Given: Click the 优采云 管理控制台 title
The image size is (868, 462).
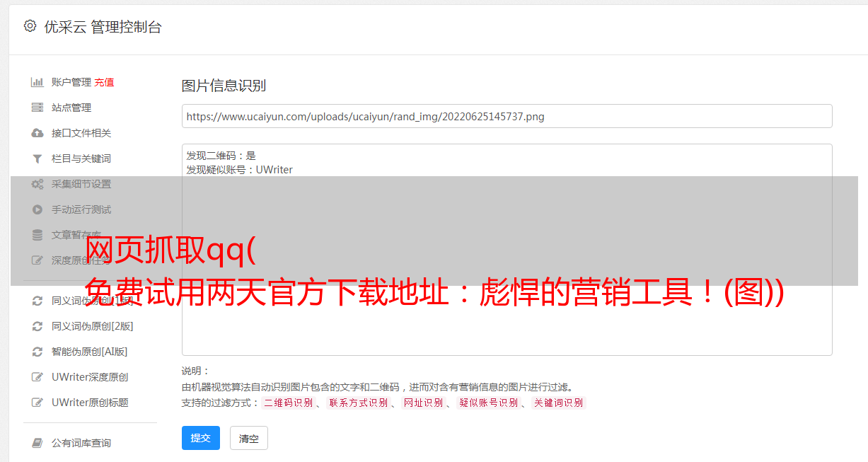Looking at the screenshot, I should pyautogui.click(x=103, y=27).
